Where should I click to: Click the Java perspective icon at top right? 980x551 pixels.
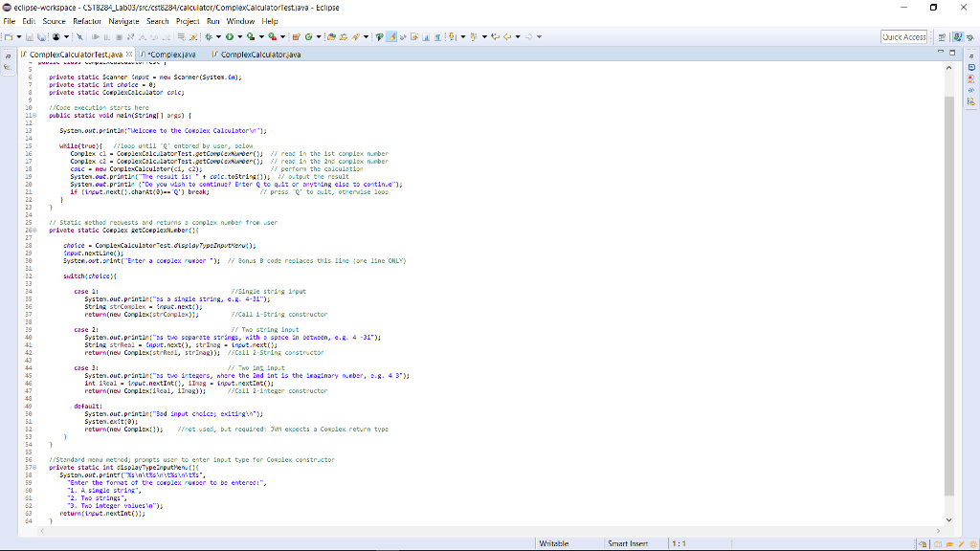click(959, 36)
